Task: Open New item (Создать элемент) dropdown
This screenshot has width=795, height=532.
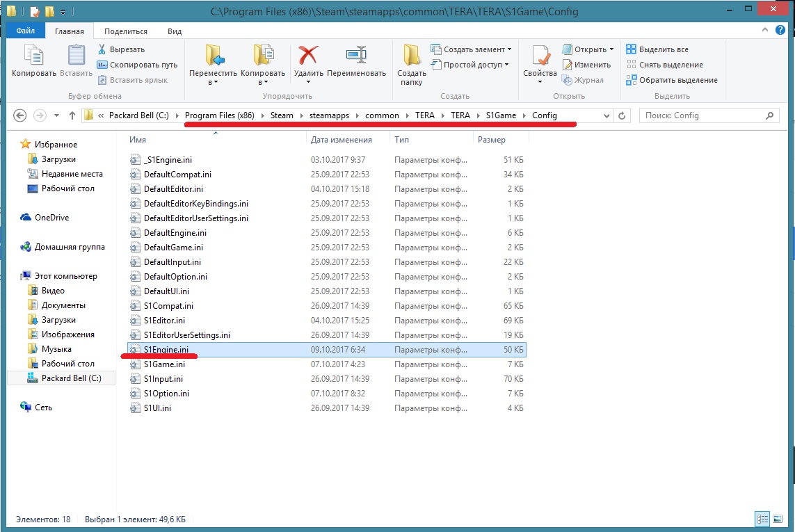Action: pos(471,49)
